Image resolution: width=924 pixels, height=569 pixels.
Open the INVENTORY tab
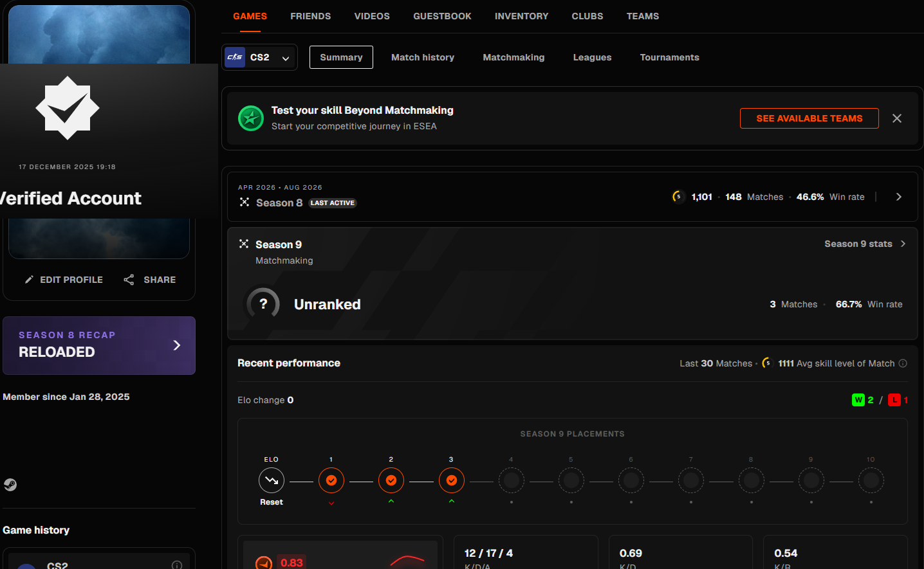[521, 16]
